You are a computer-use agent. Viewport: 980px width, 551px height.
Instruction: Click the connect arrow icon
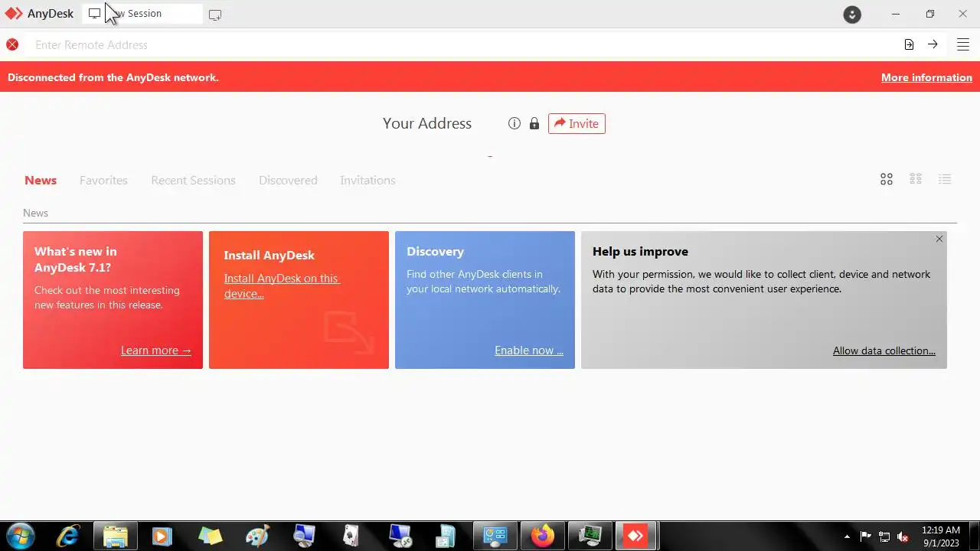[933, 44]
